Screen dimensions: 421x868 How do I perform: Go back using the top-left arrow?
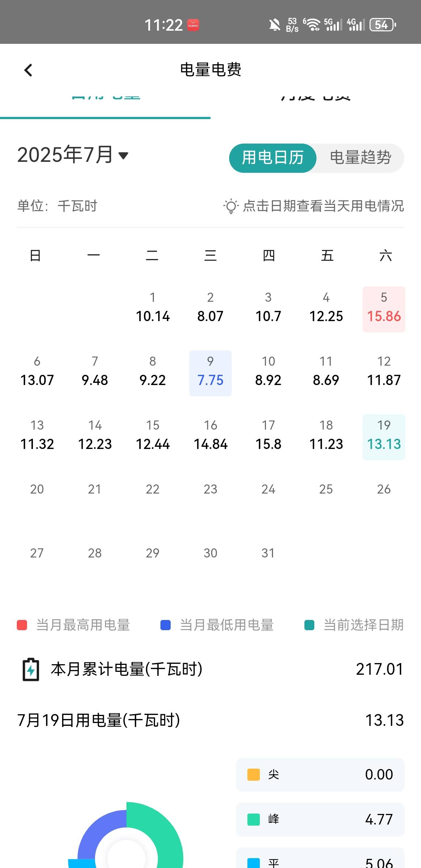click(x=28, y=70)
